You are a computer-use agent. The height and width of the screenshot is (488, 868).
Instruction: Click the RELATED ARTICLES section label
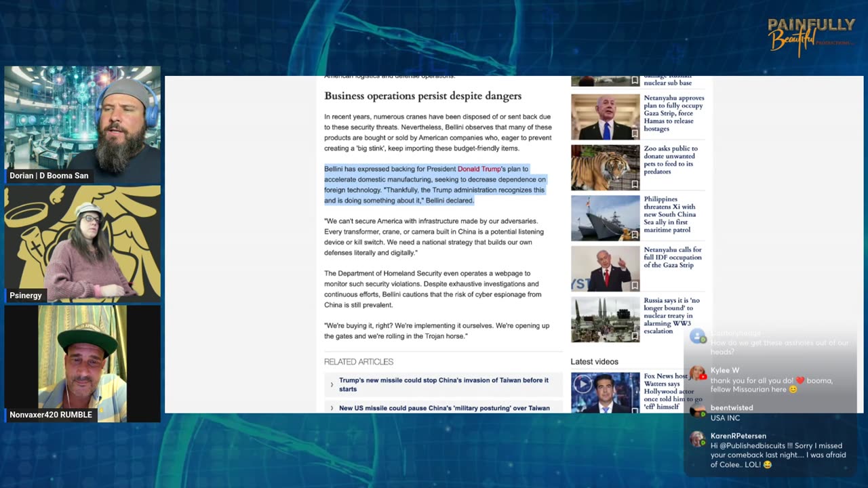pyautogui.click(x=359, y=362)
